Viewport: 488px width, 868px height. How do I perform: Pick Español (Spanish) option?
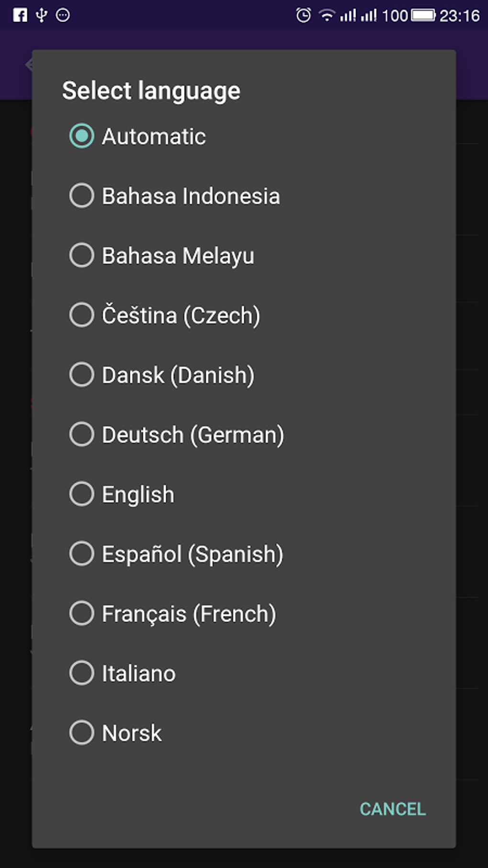82,554
